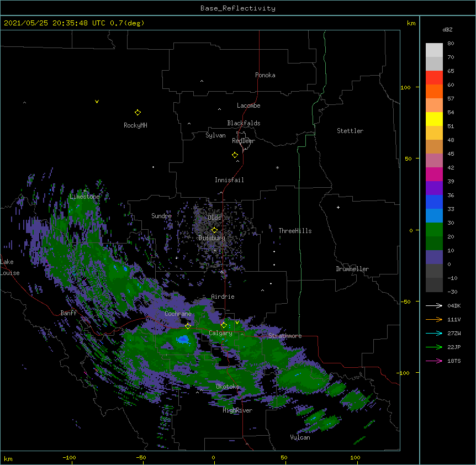476x465 pixels.
Task: Select the purple 39–36 dBZ legend swatch
Action: point(434,188)
